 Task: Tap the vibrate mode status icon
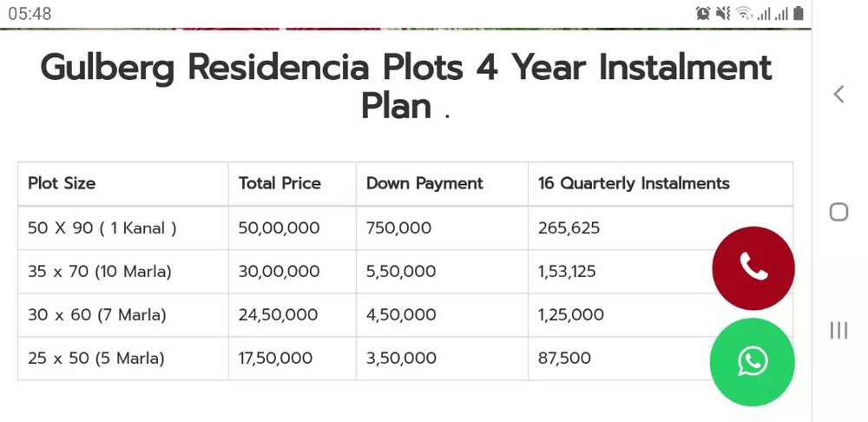pyautogui.click(x=723, y=13)
